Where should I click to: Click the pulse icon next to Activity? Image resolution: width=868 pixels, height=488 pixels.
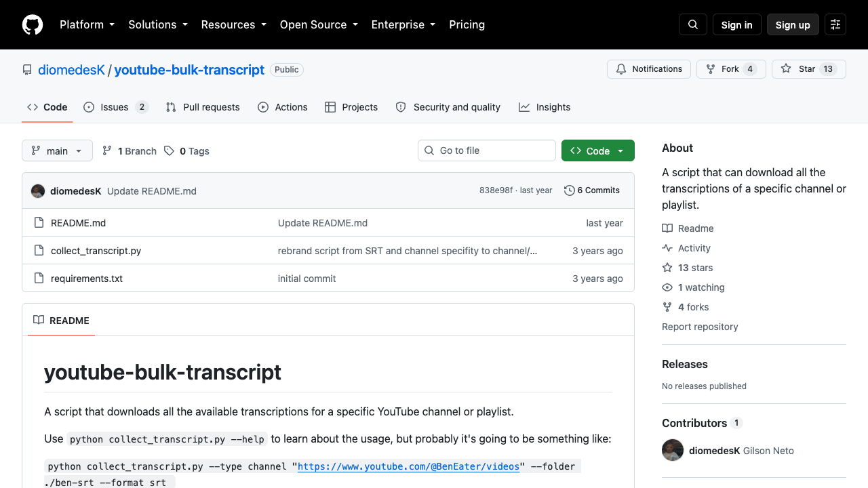click(x=667, y=248)
